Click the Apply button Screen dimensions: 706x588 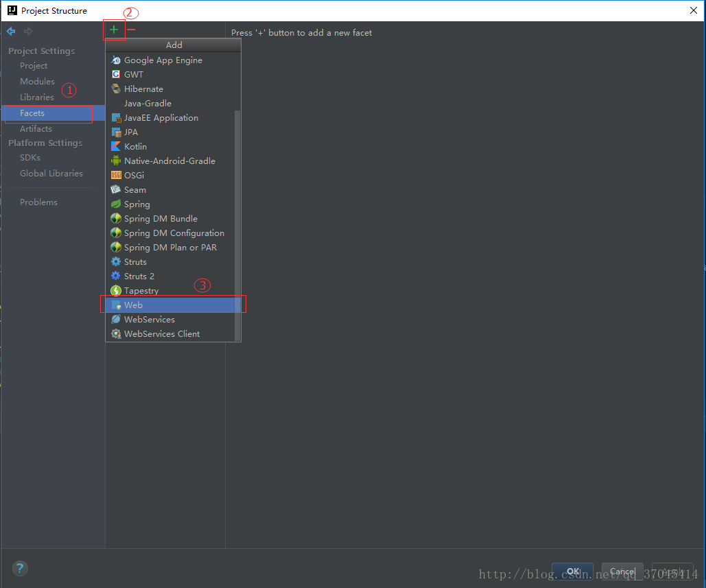(x=672, y=572)
